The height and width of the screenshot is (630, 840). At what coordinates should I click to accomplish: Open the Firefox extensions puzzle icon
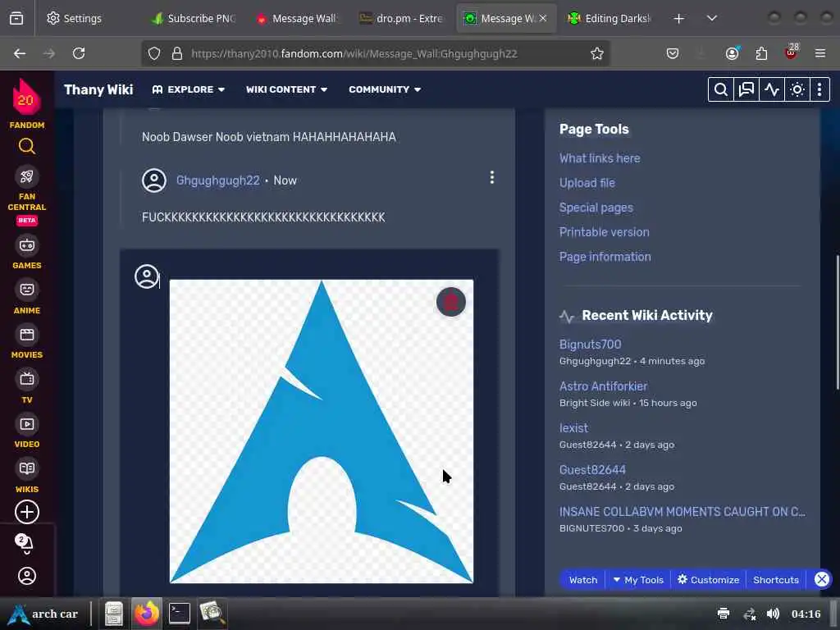coord(761,53)
